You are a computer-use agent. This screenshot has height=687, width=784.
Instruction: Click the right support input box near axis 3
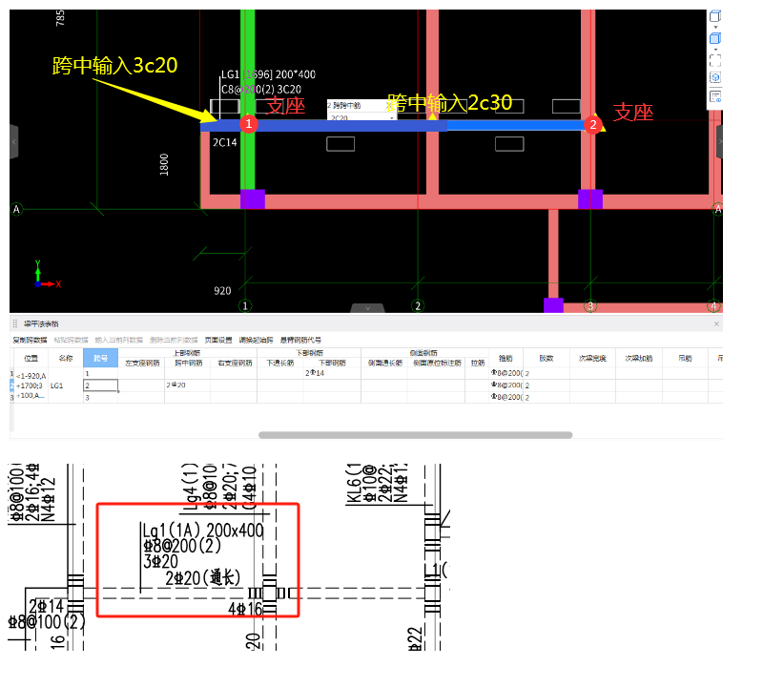pos(566,106)
